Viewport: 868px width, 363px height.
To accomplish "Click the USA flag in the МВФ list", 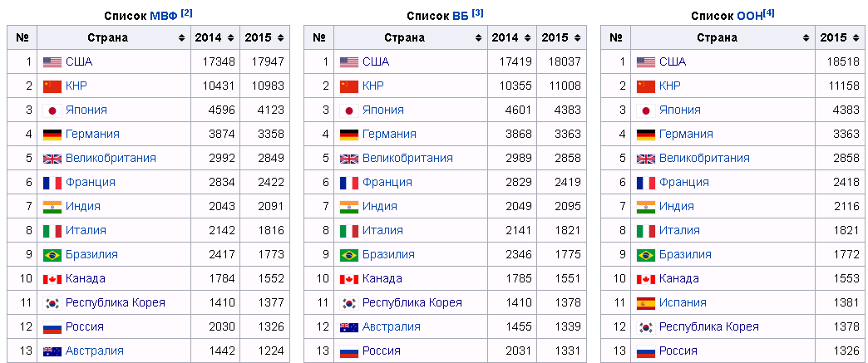I will tap(52, 62).
